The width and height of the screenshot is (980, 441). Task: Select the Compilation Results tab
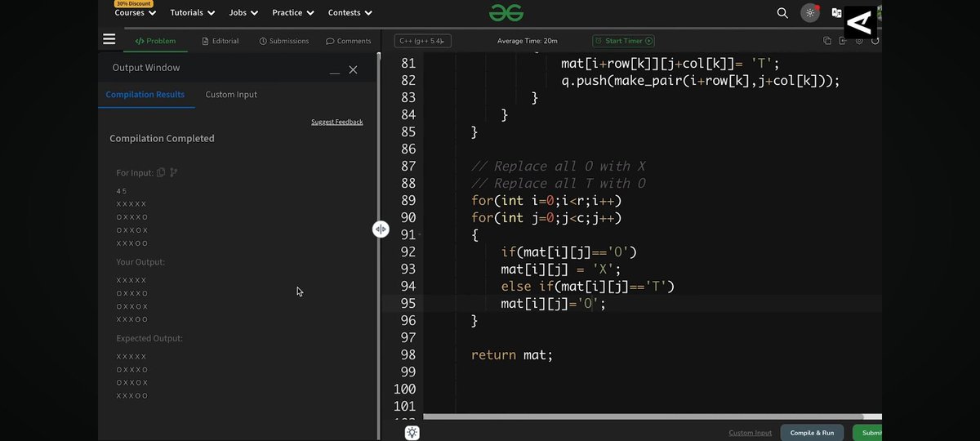pos(145,95)
